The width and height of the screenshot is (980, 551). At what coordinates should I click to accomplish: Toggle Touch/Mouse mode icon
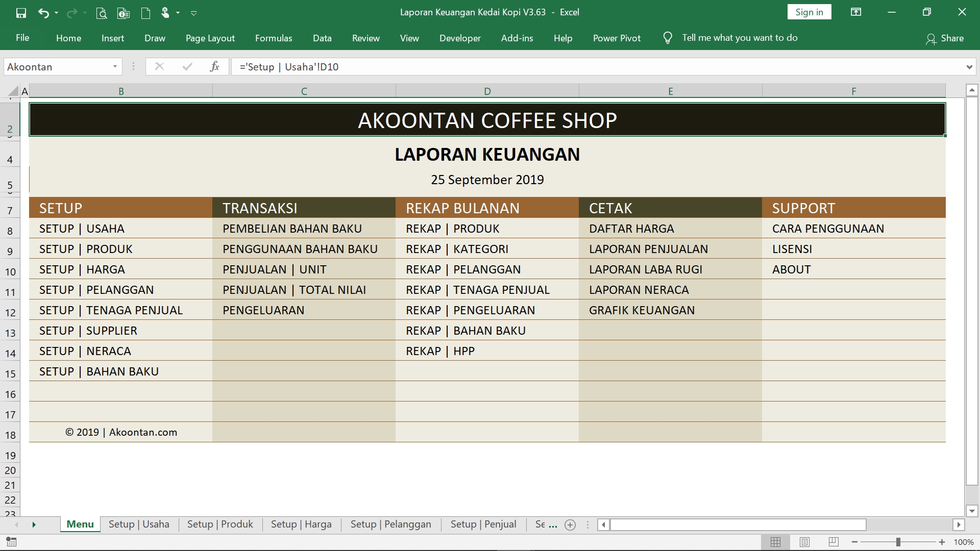tap(165, 13)
